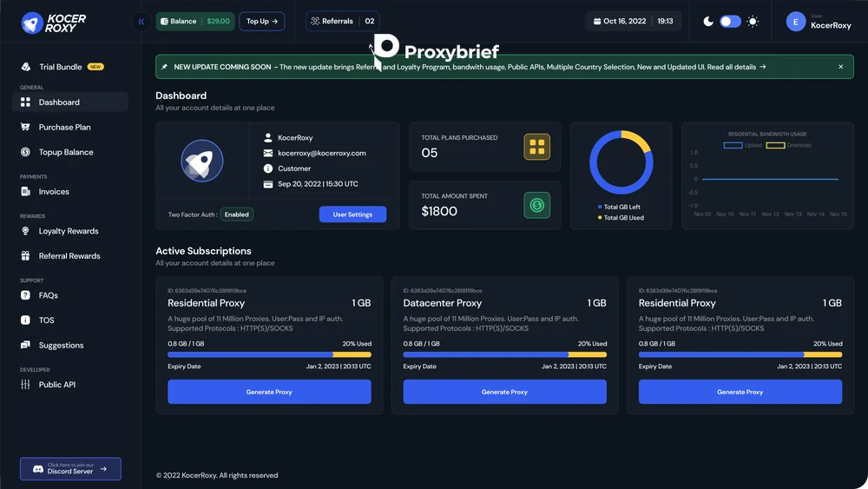Open the Invoices section

70,192
